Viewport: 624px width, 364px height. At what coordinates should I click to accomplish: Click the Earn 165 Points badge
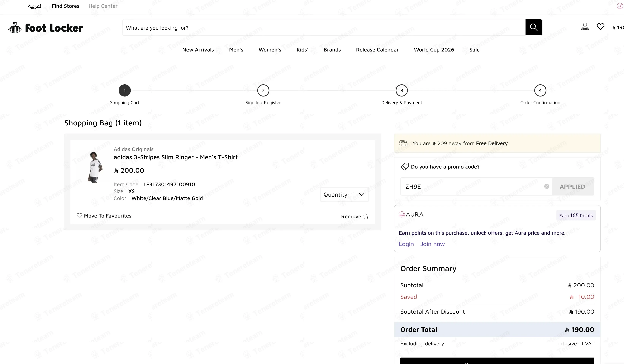coord(576,215)
